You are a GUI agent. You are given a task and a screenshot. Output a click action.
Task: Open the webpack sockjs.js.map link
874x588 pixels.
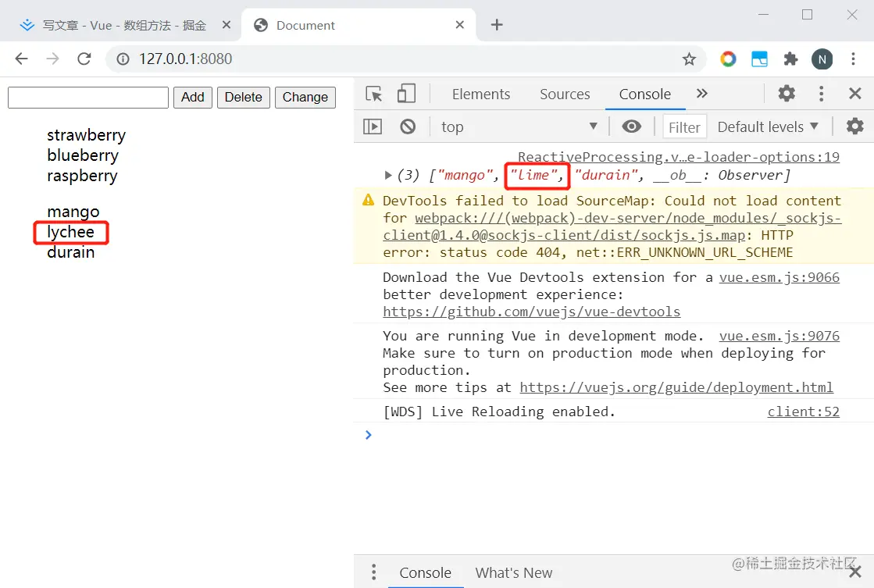tap(612, 226)
